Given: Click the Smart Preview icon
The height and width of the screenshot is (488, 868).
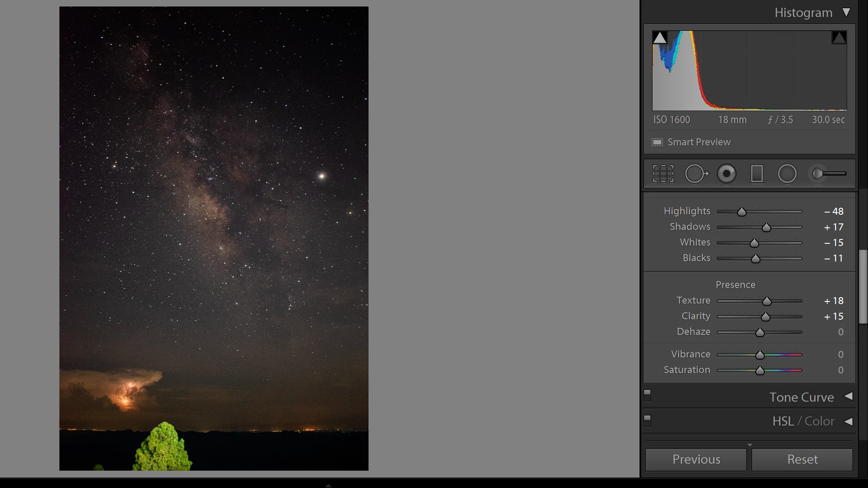Looking at the screenshot, I should click(x=657, y=142).
